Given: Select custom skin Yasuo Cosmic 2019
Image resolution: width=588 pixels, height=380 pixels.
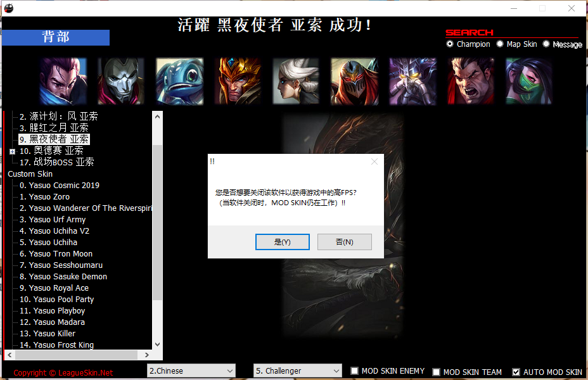Looking at the screenshot, I should [60, 185].
